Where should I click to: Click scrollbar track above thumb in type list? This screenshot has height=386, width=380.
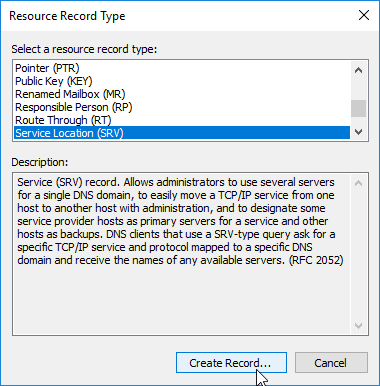(359, 89)
